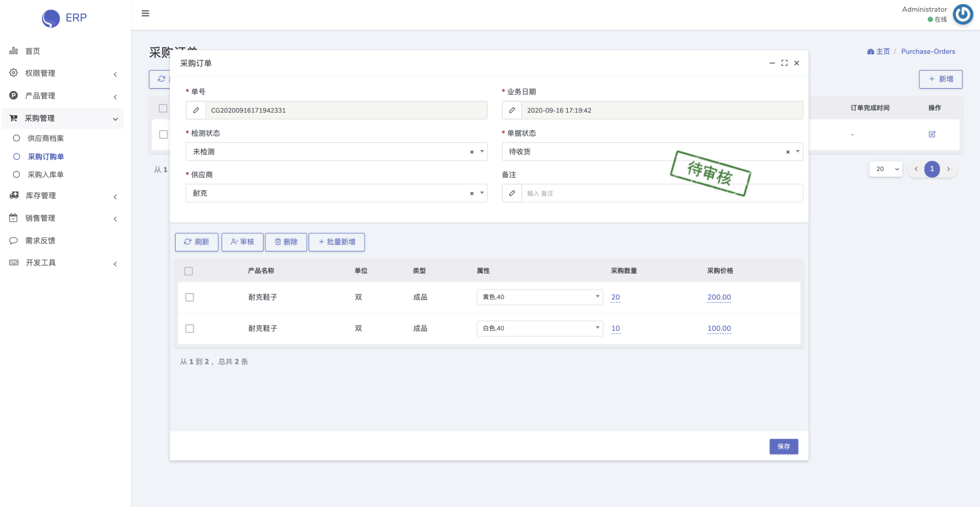This screenshot has height=507, width=980.
Task: Click the 销售管理 calendar icon
Action: point(13,218)
